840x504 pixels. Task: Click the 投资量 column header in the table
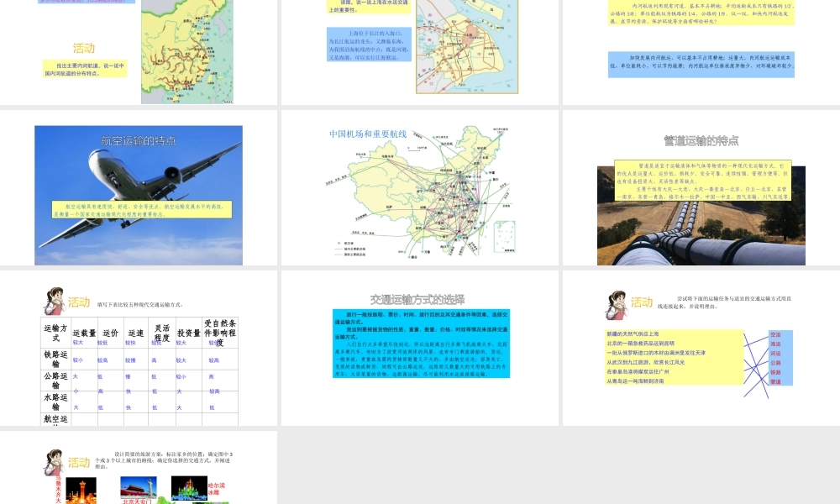[x=188, y=333]
